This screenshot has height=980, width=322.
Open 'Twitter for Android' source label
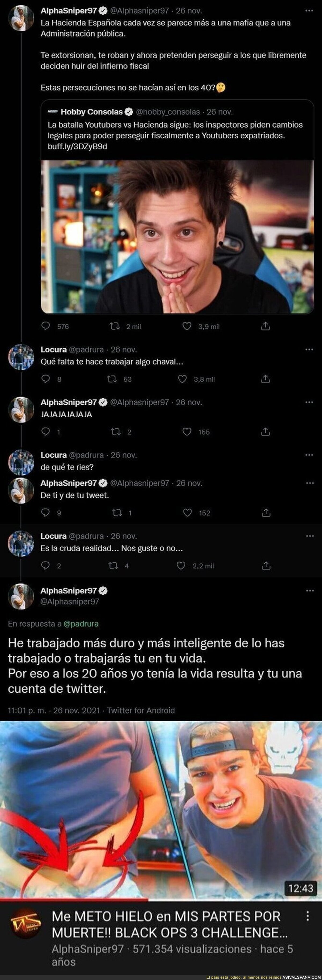pyautogui.click(x=141, y=710)
